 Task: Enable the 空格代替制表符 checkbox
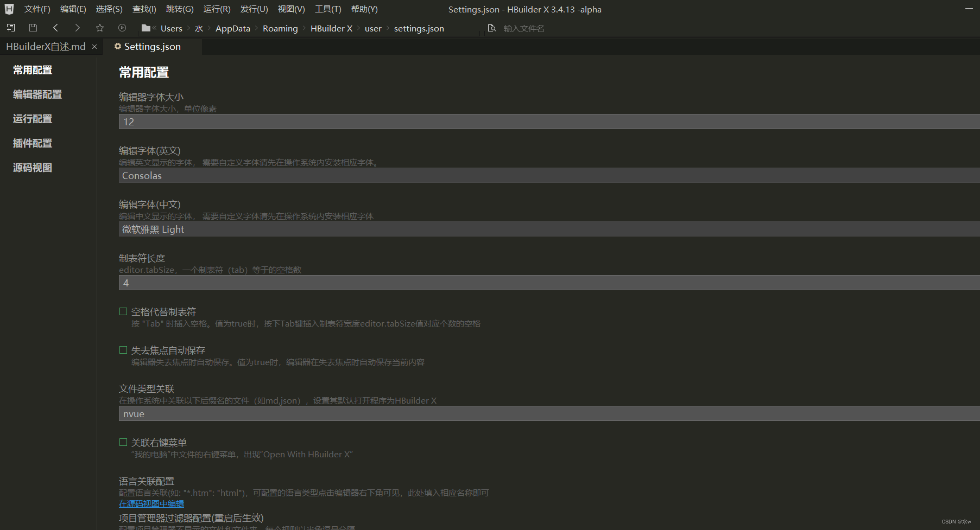tap(123, 311)
